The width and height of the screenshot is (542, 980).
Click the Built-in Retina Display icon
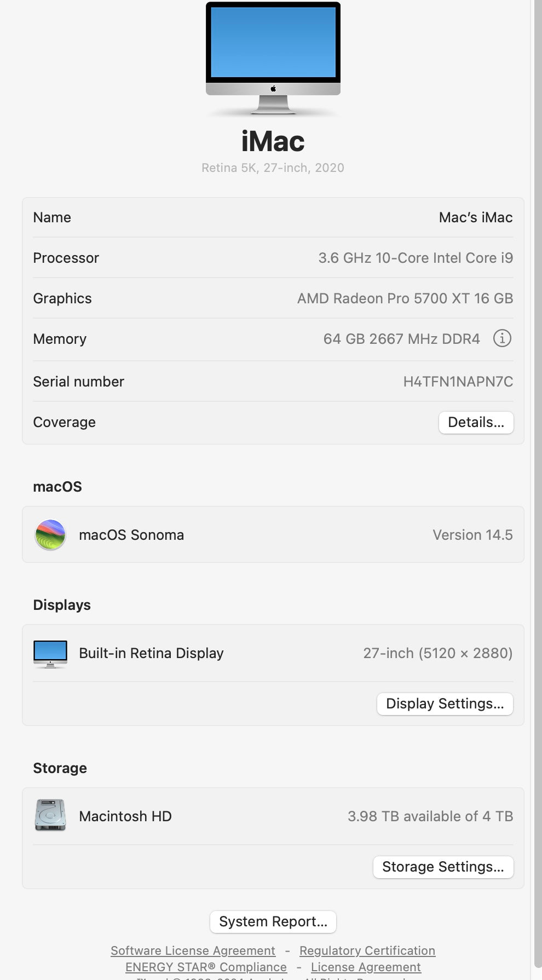(50, 653)
